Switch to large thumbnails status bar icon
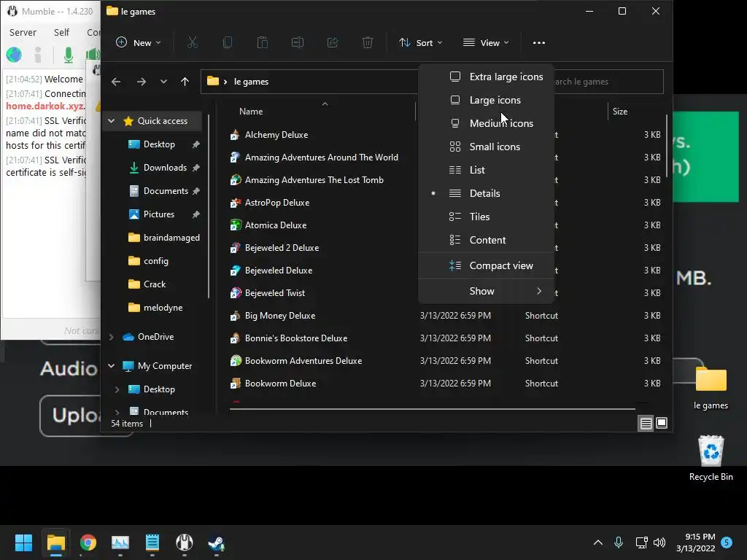The image size is (747, 560). pos(662,423)
